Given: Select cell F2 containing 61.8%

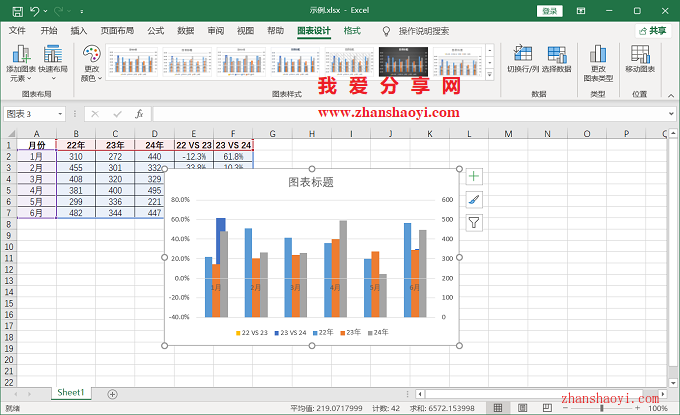Looking at the screenshot, I should click(x=233, y=156).
